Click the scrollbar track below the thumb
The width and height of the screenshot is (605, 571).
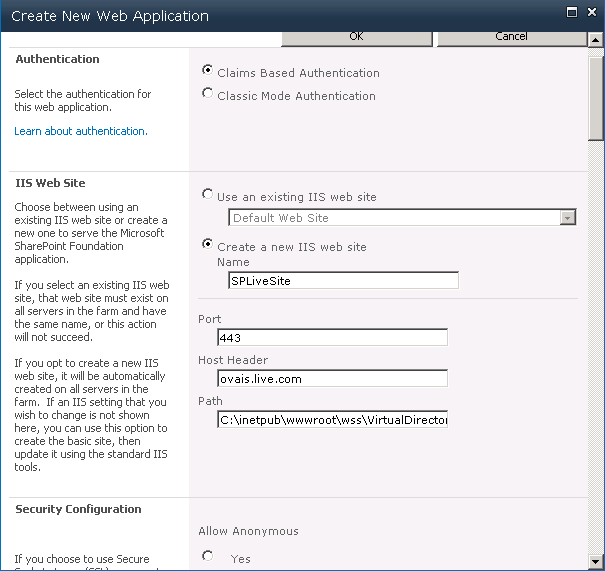596,350
